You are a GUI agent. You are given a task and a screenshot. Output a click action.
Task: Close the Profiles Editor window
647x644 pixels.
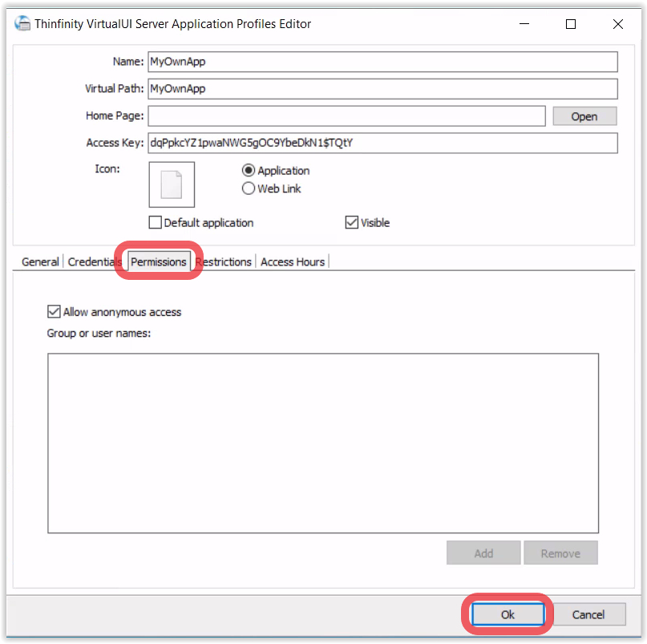coord(617,24)
